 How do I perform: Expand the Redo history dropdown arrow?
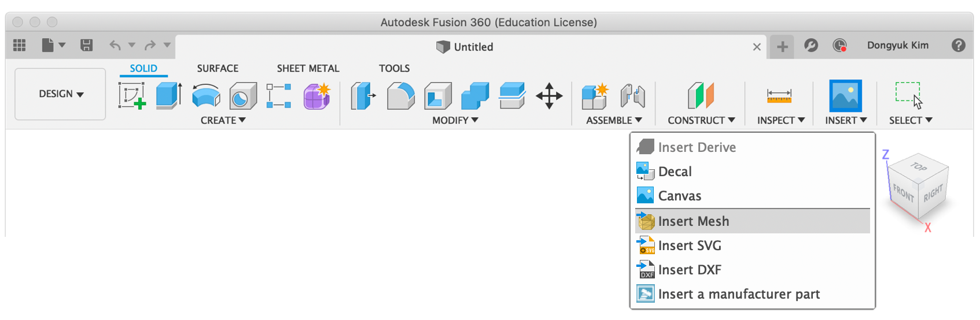click(167, 45)
